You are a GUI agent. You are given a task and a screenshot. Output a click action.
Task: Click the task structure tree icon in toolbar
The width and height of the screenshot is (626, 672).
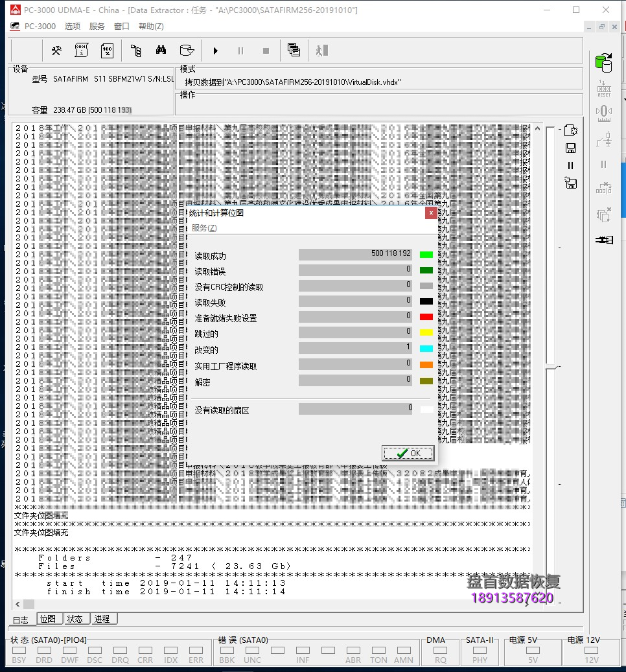135,50
